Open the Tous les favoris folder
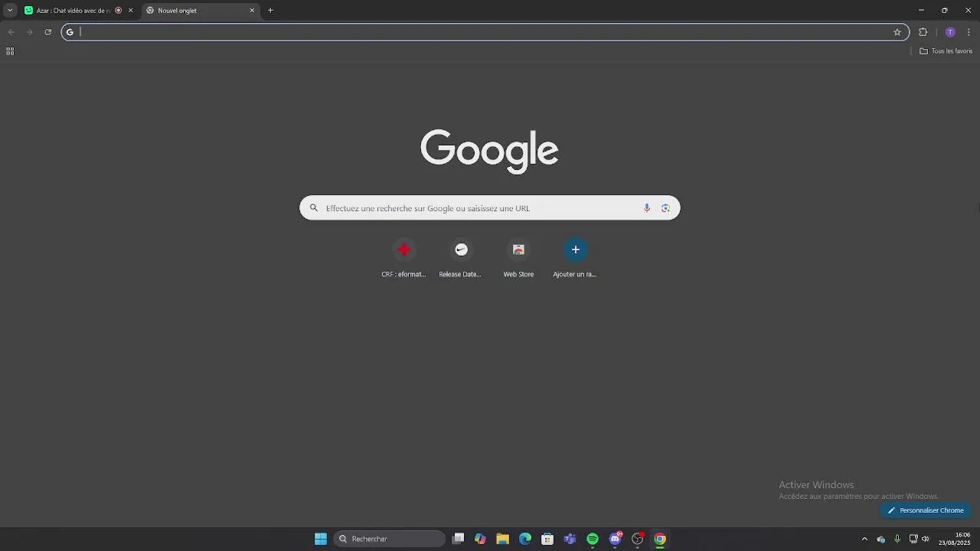This screenshot has width=980, height=551. (x=946, y=51)
